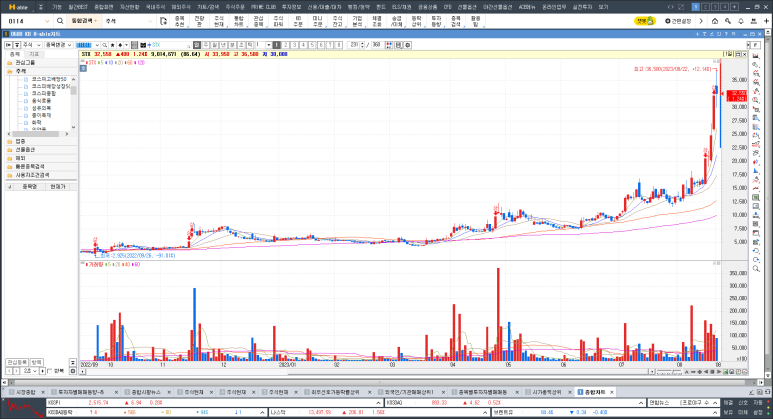The height and width of the screenshot is (419, 773).
Task: Click the top chart-type tool in right toolbar
Action: [756, 56]
